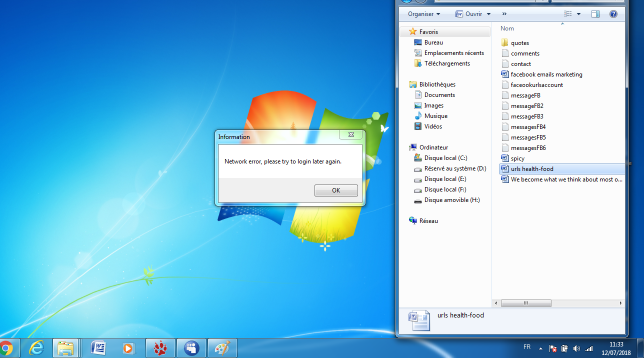Select the facebook emails marketing file

click(x=546, y=74)
